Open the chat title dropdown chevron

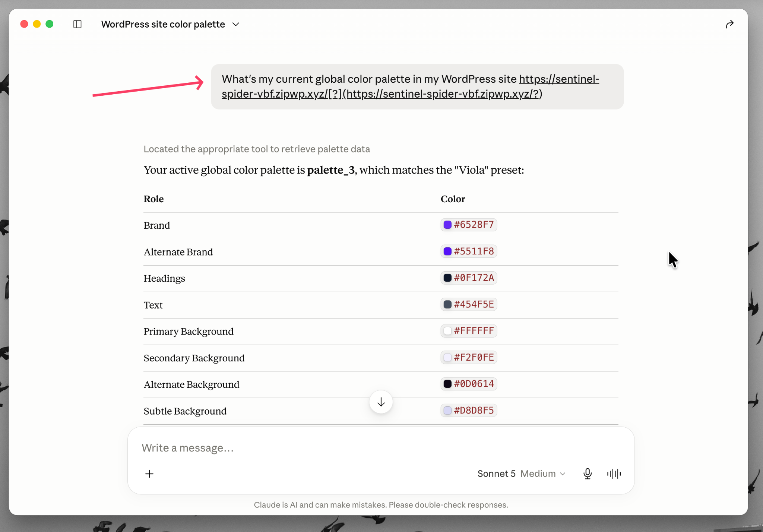[236, 24]
